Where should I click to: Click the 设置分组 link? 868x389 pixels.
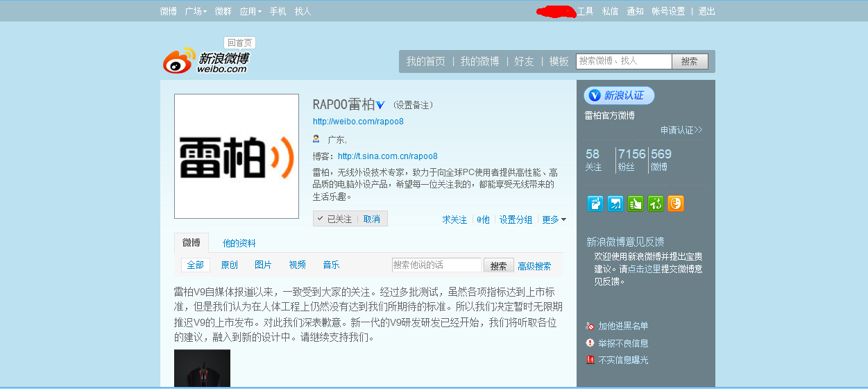(x=516, y=220)
